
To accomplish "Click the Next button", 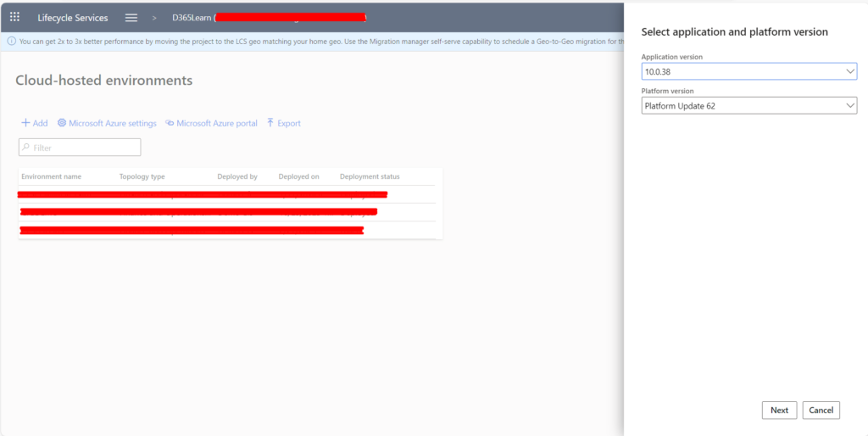I will click(780, 410).
